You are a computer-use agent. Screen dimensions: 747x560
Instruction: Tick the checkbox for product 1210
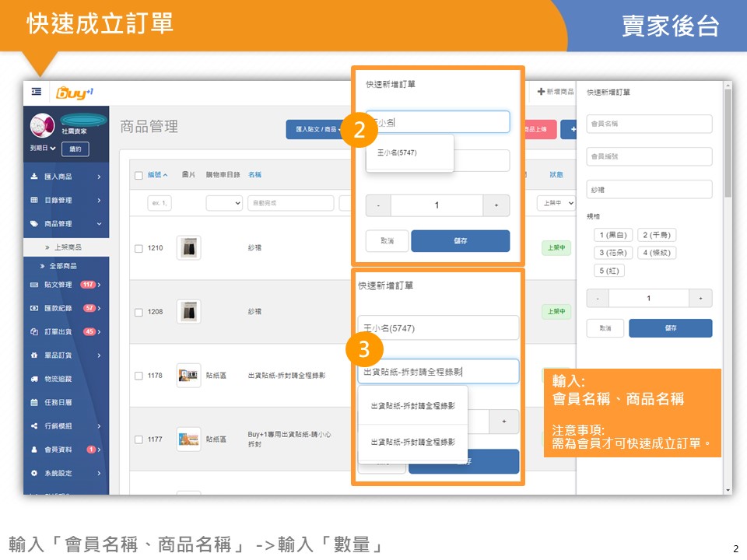139,248
